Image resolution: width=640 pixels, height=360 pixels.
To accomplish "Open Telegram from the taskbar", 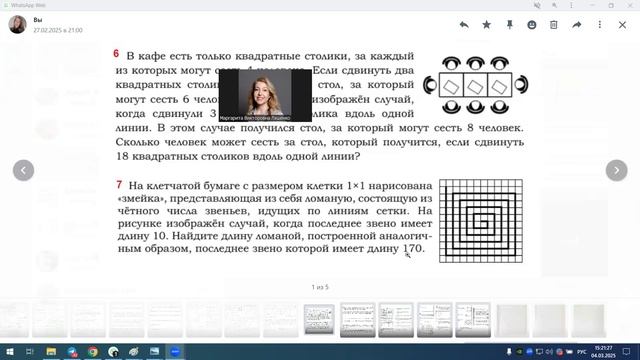I will (x=72, y=351).
